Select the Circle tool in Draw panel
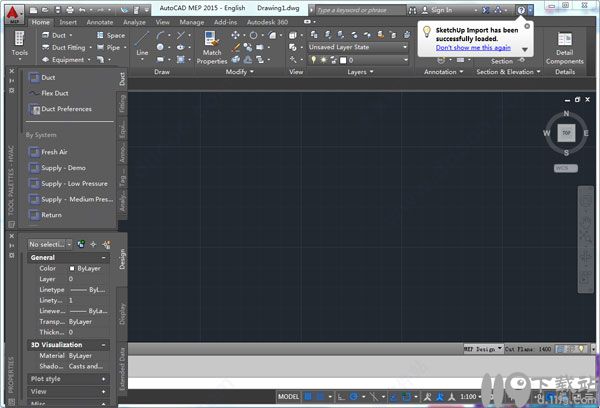The width and height of the screenshot is (600, 408). pos(160,47)
